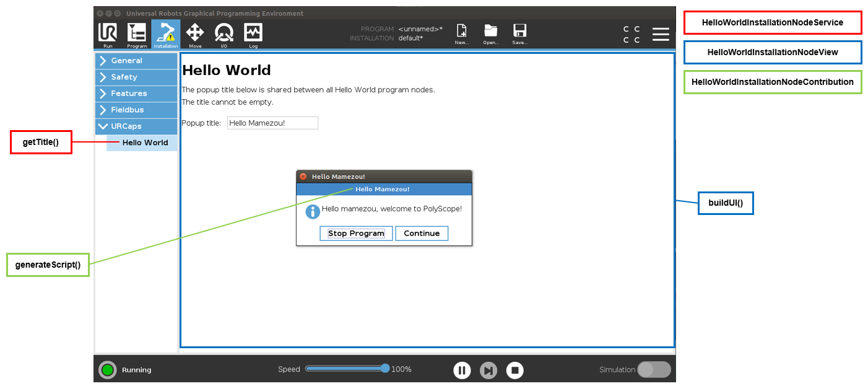Click the Running status text
Viewport: 868px width, 386px height.
click(137, 370)
